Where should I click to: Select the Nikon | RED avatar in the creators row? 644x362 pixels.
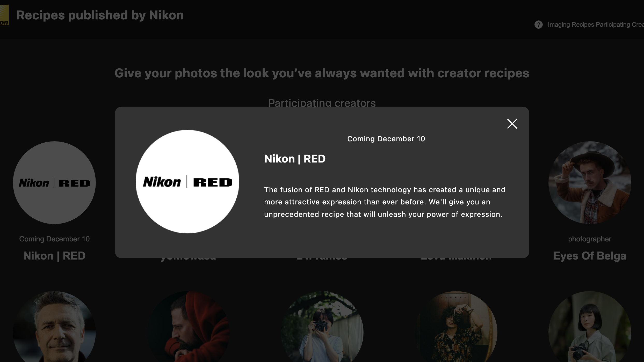coord(54,182)
